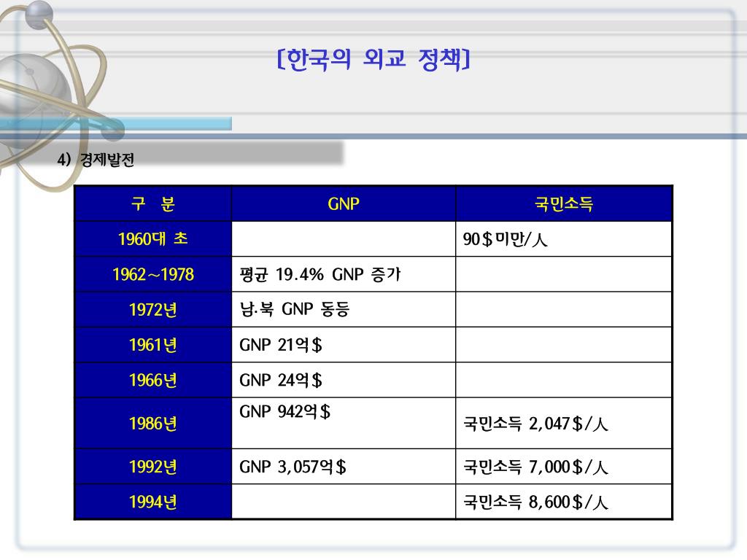This screenshot has width=747, height=560.
Task: Click the cell 평균 19.4% GNP 증가
Action: (344, 274)
